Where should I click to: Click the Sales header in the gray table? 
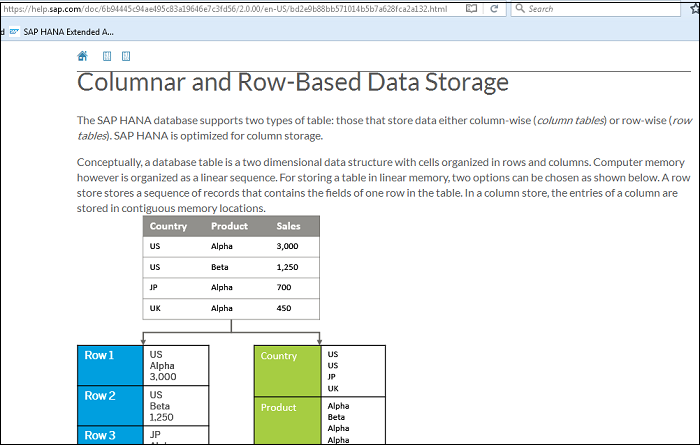tap(288, 226)
